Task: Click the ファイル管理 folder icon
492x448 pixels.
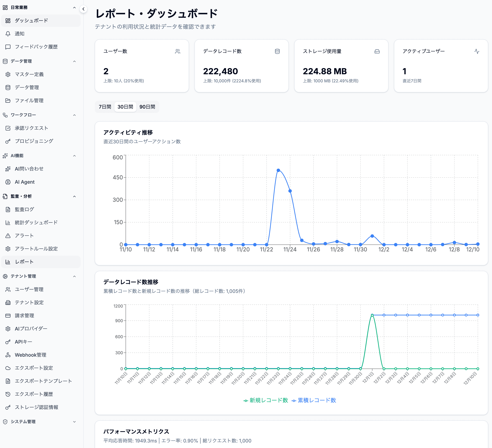Action: point(8,100)
